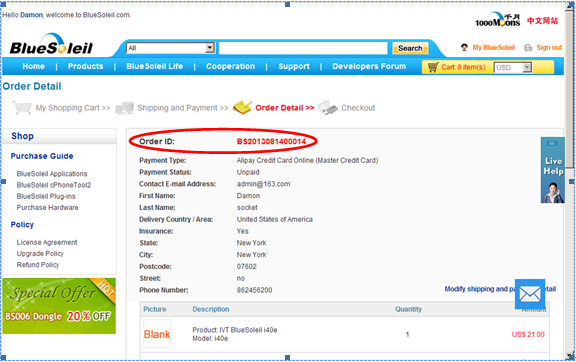Open the search category dropdown showing All

coord(170,48)
